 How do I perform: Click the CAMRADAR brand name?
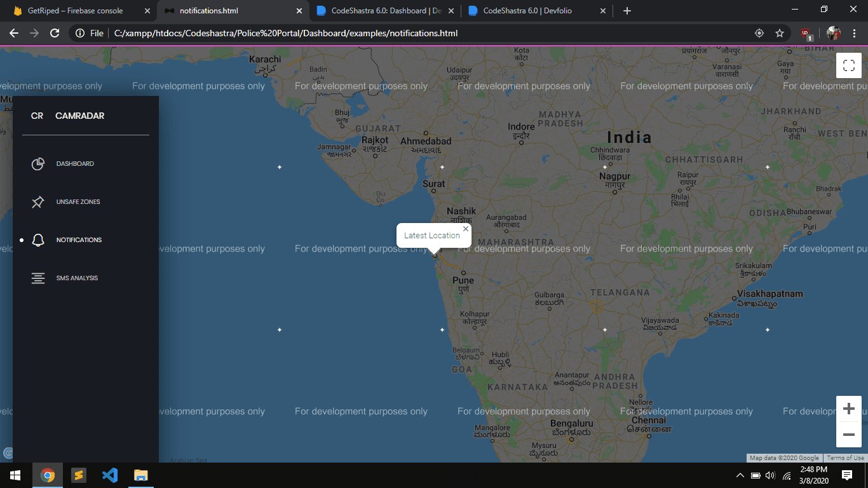(80, 116)
